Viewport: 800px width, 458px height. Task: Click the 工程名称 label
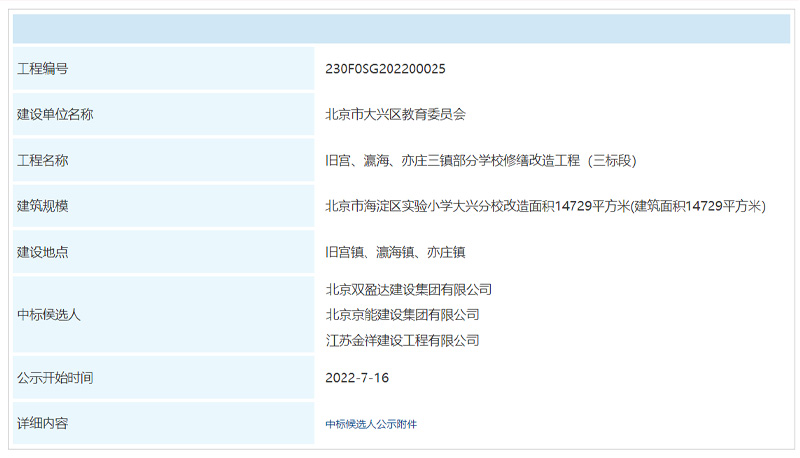43,160
